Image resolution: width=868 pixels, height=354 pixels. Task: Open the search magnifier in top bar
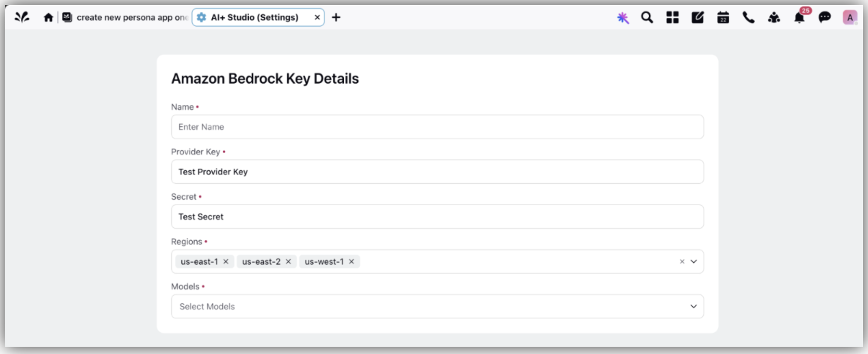click(x=647, y=17)
